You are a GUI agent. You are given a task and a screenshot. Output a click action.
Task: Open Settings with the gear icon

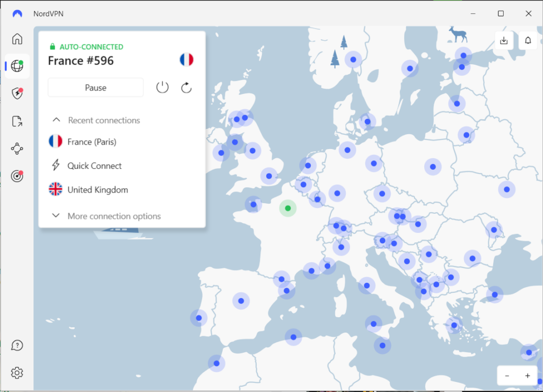tap(17, 373)
